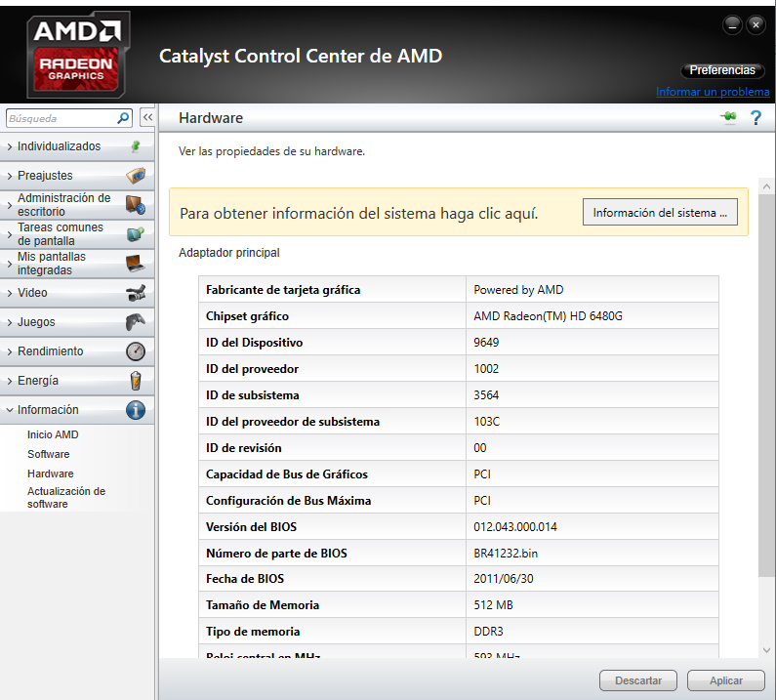Screen dimensions: 776x700
Task: Click 'Configuración de Bus Máxima' label
Action: click(x=288, y=501)
